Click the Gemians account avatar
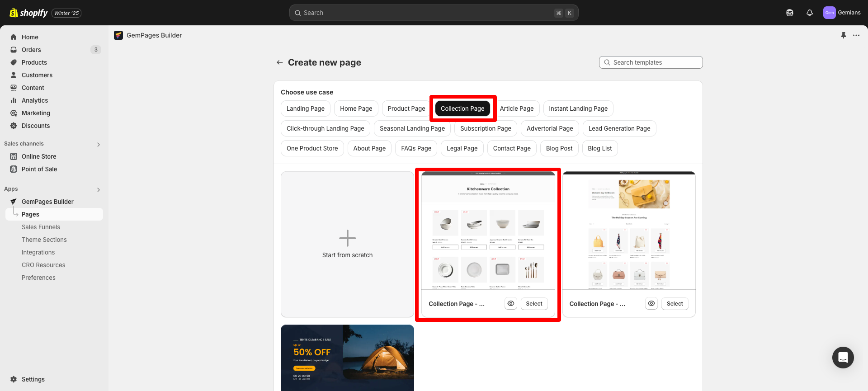The image size is (868, 391). click(x=829, y=13)
